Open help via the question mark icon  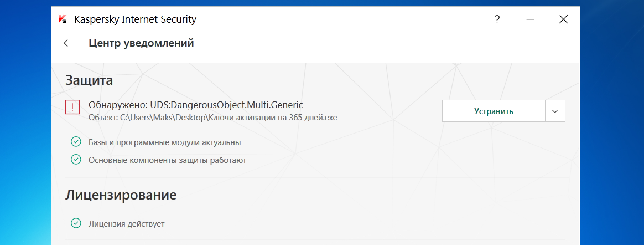coord(497,19)
